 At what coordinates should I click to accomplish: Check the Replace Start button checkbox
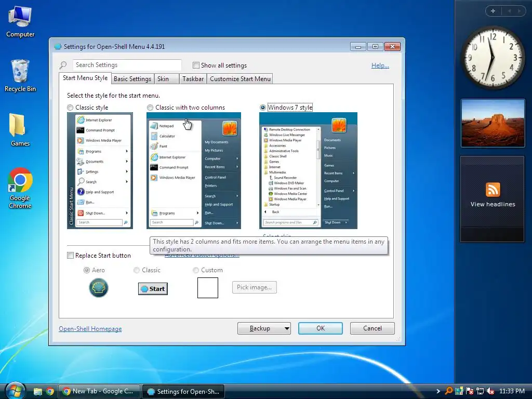point(70,256)
